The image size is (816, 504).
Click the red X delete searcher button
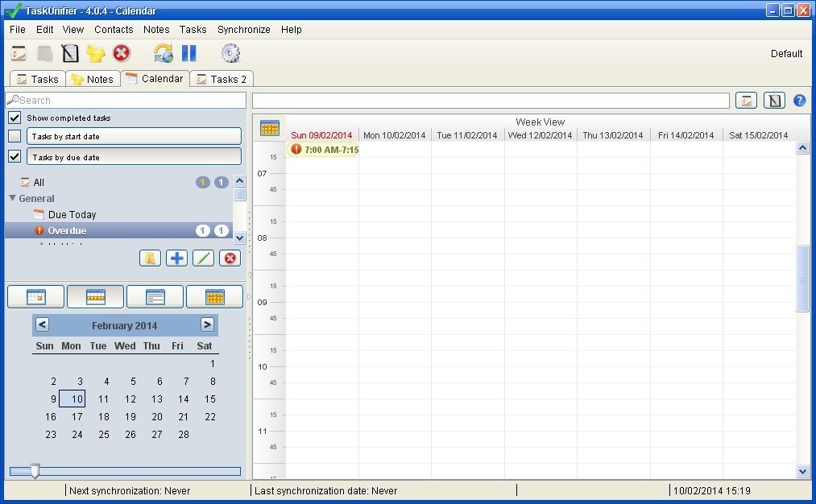pyautogui.click(x=230, y=258)
